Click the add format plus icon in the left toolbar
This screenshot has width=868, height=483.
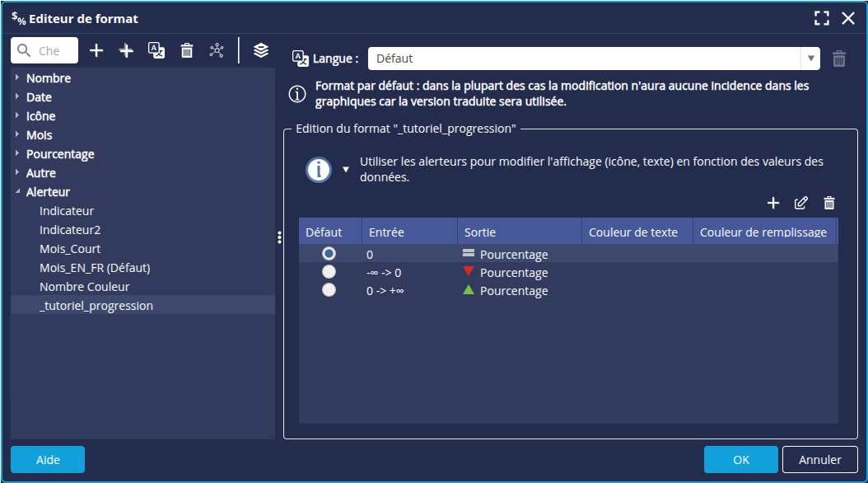(x=96, y=50)
